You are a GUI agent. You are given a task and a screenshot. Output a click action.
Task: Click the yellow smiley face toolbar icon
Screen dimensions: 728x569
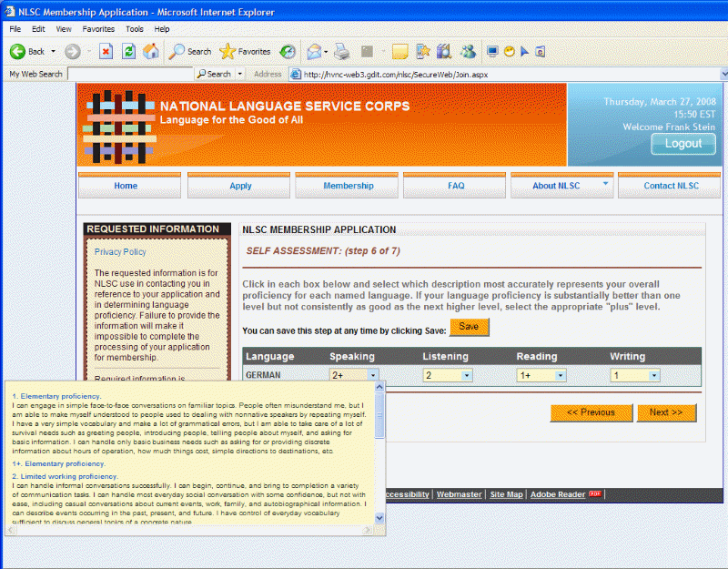click(510, 52)
